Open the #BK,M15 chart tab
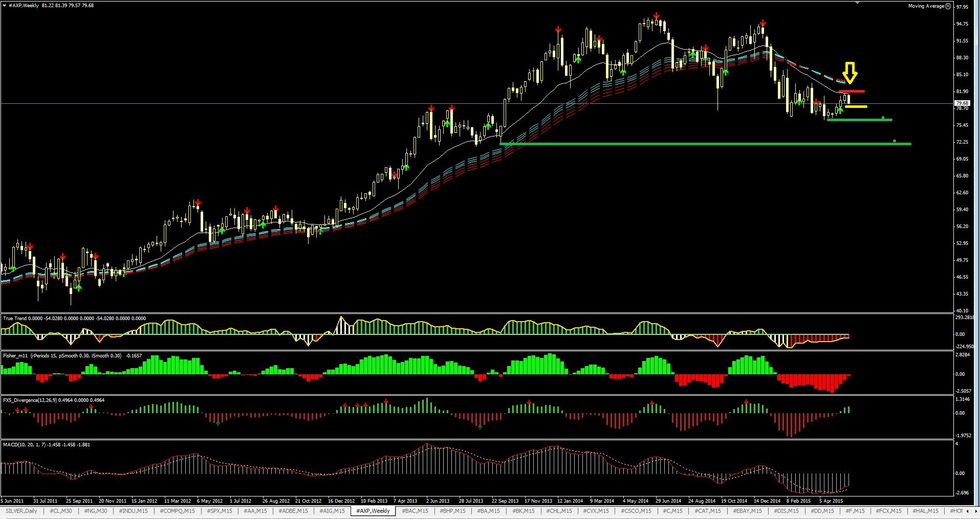The image size is (980, 519). pos(523,511)
